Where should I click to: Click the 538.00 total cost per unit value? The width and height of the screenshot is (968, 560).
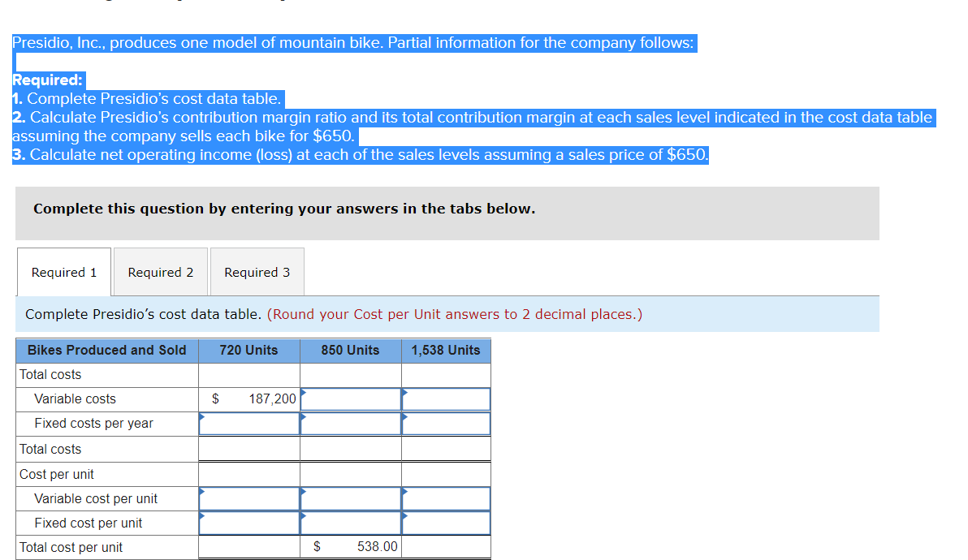(377, 546)
